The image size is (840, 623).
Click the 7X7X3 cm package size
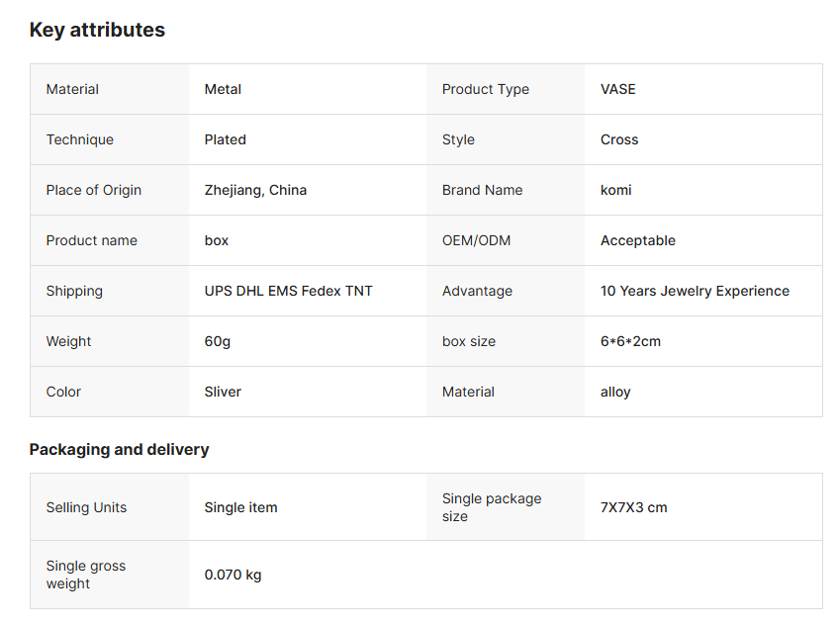tap(633, 507)
